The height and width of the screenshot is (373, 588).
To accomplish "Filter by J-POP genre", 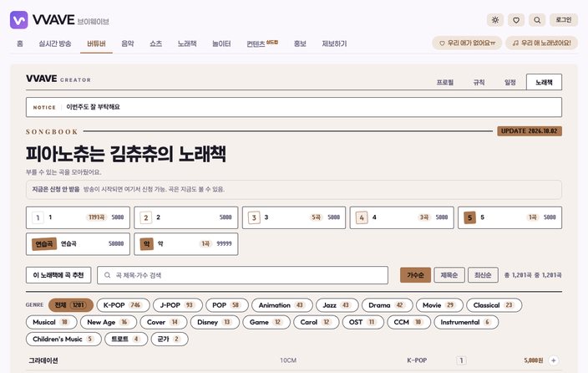I will pos(178,305).
